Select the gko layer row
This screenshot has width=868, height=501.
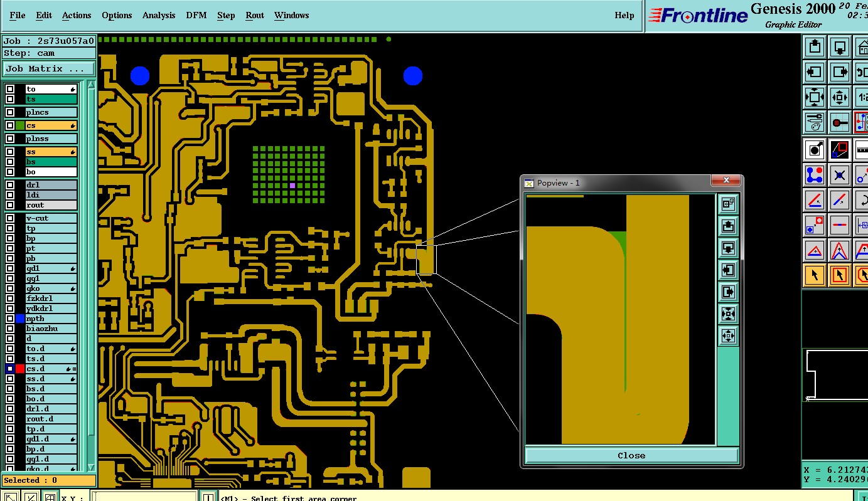(x=51, y=288)
